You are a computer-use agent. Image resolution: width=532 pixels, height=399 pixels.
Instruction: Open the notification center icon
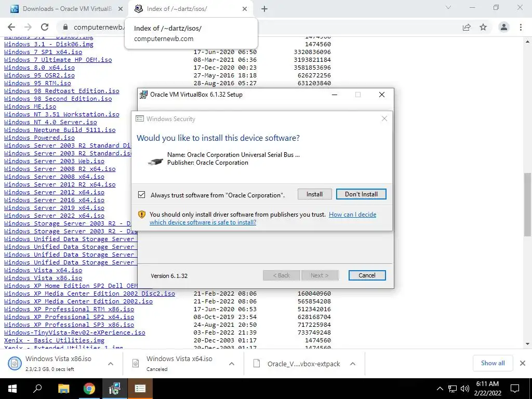click(515, 389)
